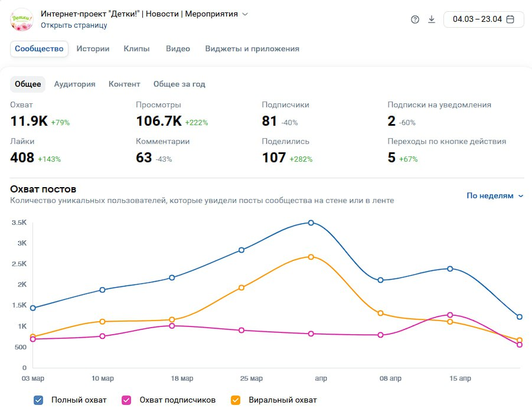Click the help question mark icon
Viewport: 532px width, 415px height.
pyautogui.click(x=414, y=19)
